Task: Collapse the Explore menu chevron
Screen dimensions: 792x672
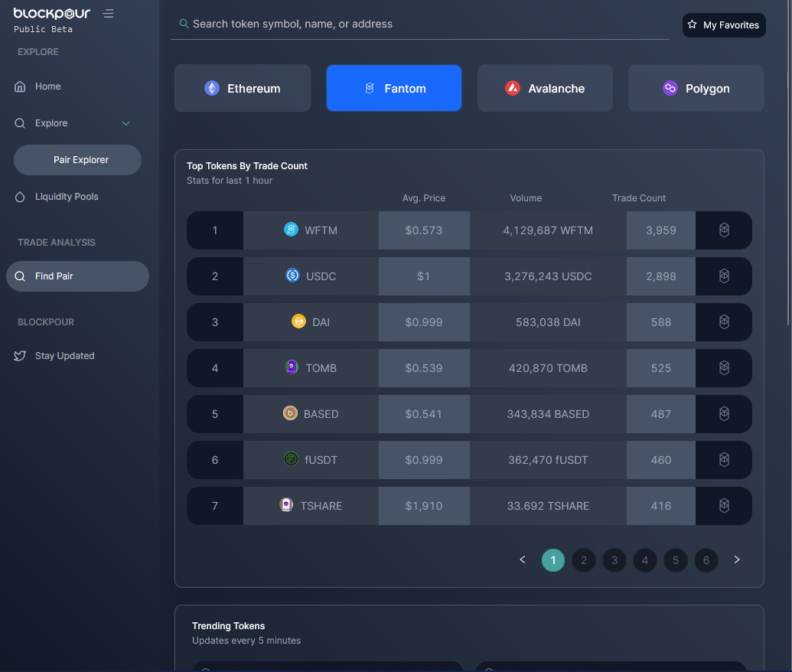Action: pyautogui.click(x=125, y=123)
